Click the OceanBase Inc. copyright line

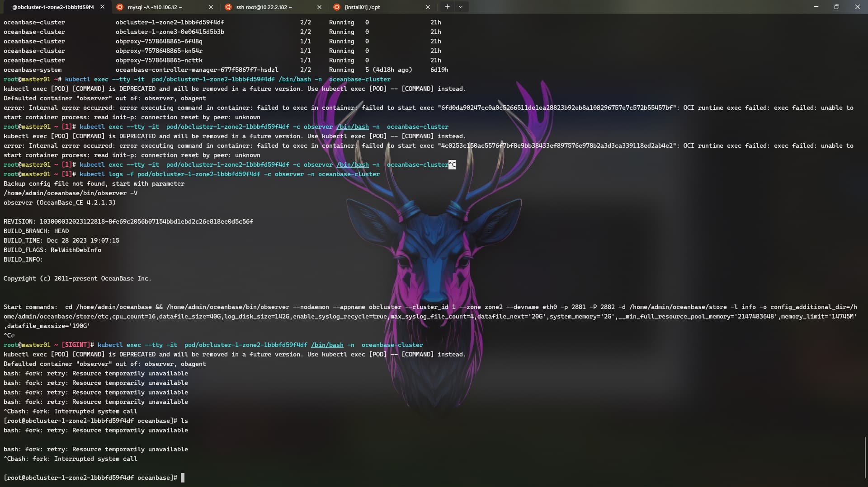tap(78, 278)
